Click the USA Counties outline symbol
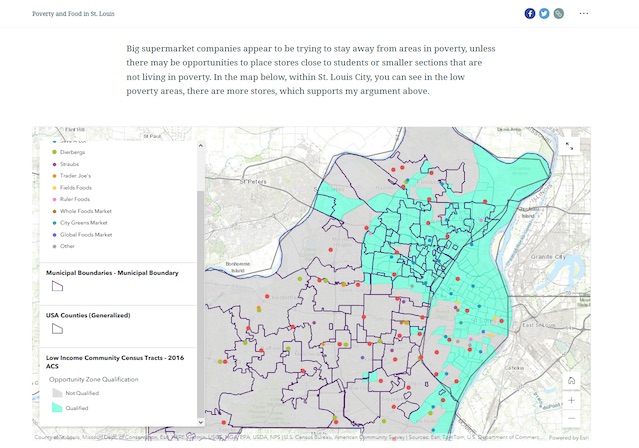639x448 pixels. (x=57, y=329)
